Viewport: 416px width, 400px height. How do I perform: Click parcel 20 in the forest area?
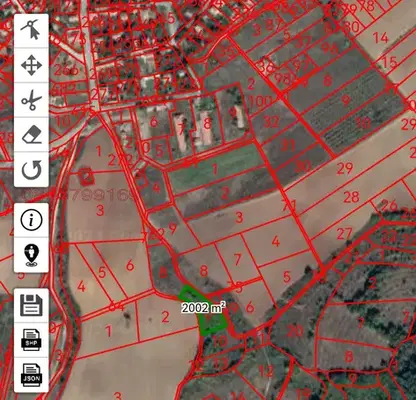(295, 331)
